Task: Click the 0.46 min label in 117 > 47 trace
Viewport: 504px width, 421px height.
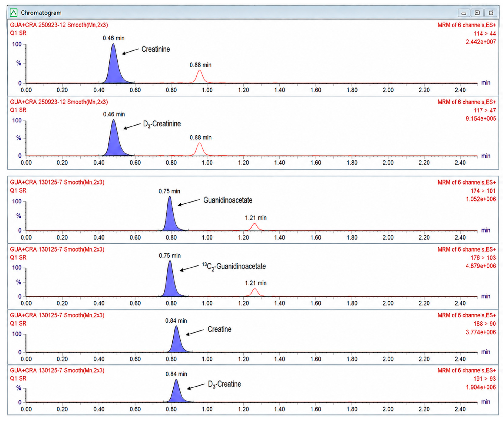Action: [x=114, y=114]
